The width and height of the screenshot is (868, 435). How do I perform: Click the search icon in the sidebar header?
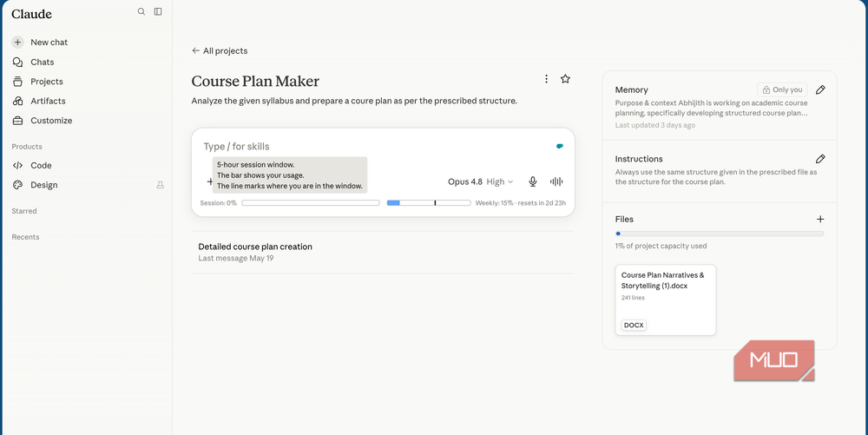[x=141, y=11]
